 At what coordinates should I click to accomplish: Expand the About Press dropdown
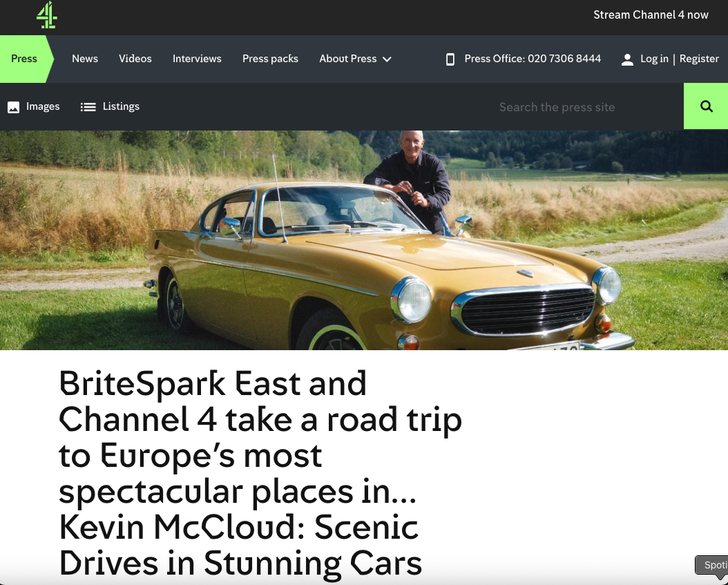pyautogui.click(x=355, y=59)
